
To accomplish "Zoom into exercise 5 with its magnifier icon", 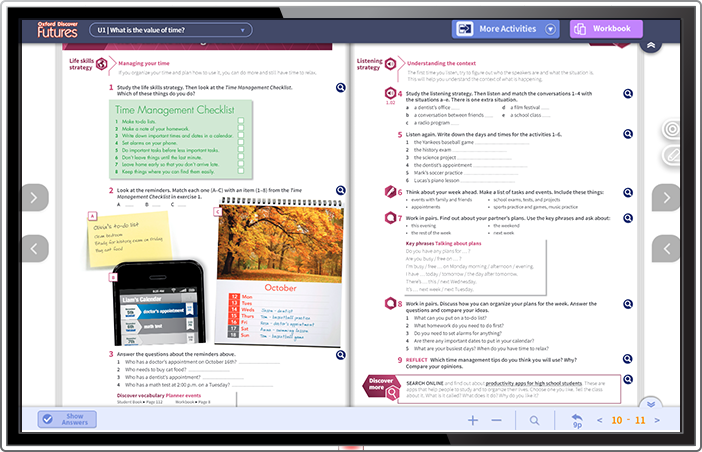I will coord(627,133).
